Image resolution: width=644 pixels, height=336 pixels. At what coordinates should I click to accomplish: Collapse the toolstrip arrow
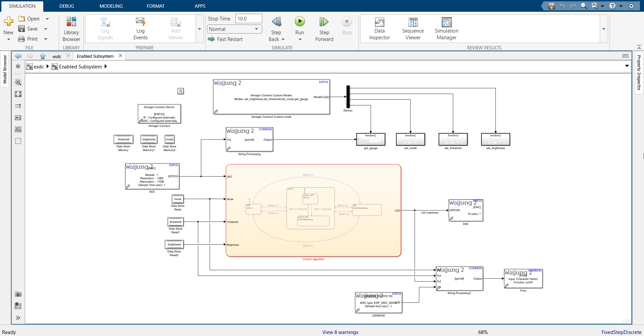(x=639, y=47)
